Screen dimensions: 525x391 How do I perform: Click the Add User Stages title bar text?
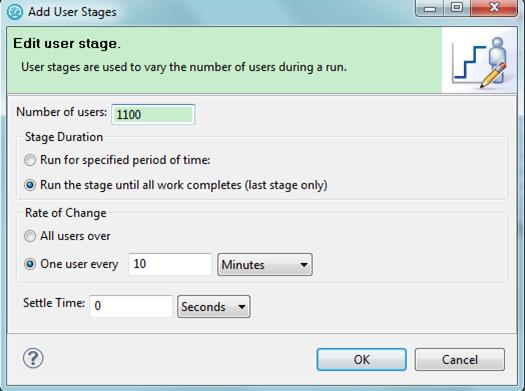tap(72, 12)
